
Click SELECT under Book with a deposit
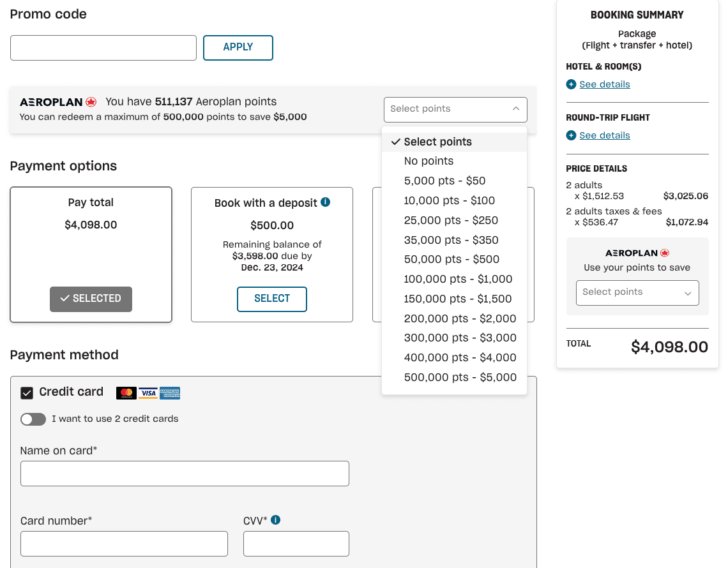coord(272,299)
